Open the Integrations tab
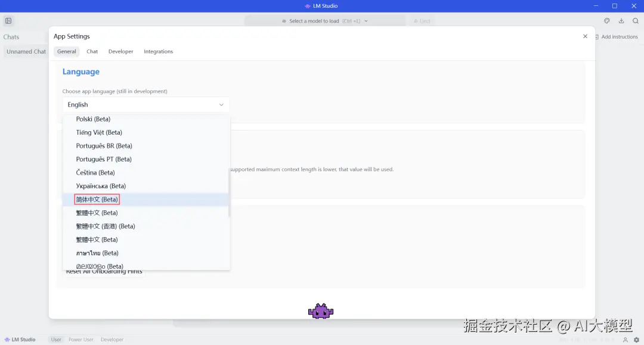The image size is (644, 345). point(158,51)
